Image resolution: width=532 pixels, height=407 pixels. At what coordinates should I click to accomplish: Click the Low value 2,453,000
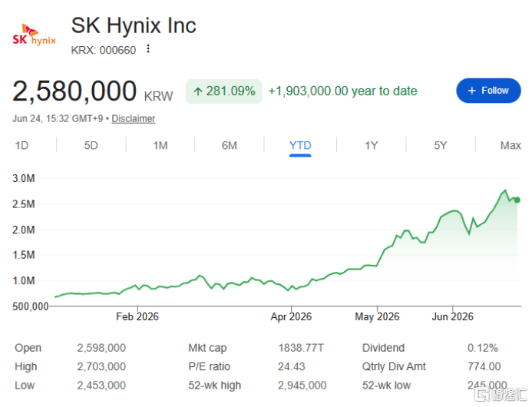point(101,385)
